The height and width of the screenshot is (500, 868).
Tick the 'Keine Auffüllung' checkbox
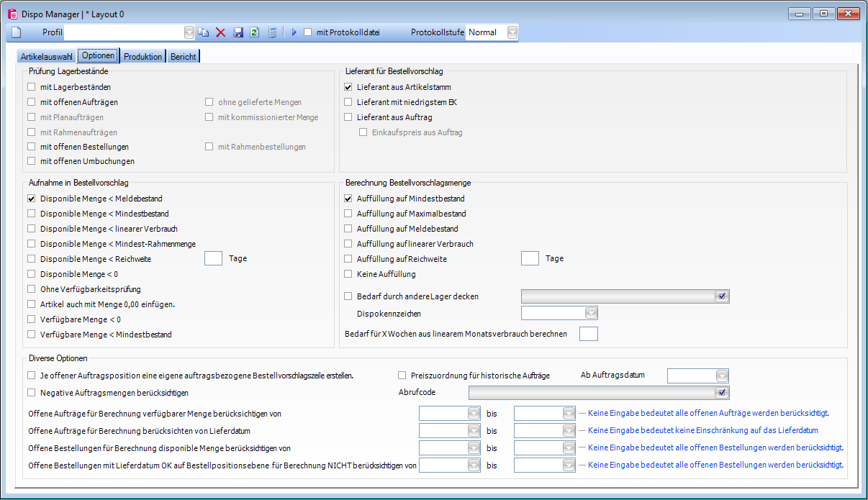coord(348,274)
